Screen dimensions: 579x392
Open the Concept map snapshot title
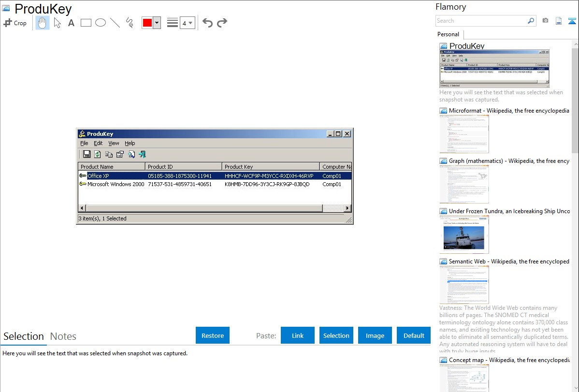[x=509, y=360]
